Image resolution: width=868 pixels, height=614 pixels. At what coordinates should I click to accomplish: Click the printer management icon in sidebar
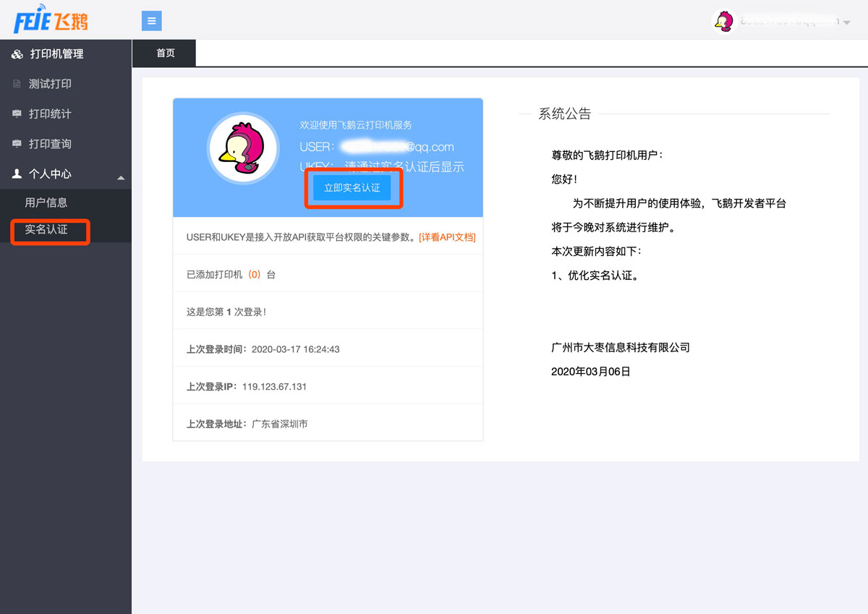pos(17,54)
